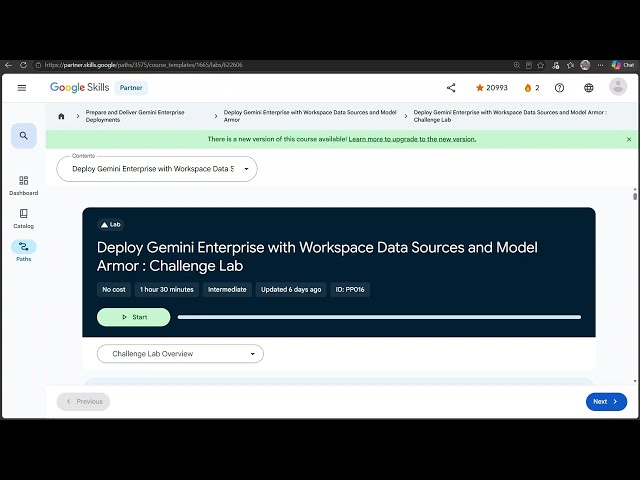Open the Catalog in the sidebar
This screenshot has height=480, width=640.
pos(24,219)
